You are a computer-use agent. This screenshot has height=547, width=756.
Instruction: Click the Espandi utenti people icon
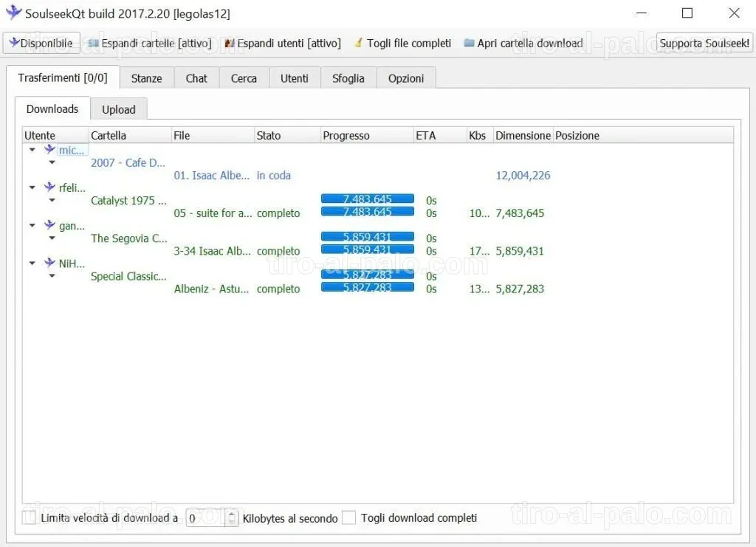[x=230, y=44]
